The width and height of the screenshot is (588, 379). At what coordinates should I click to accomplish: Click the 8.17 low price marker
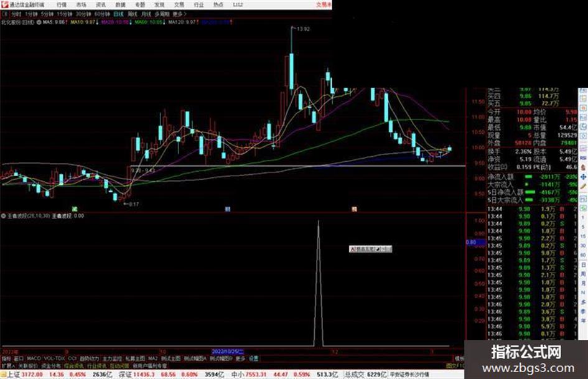[x=133, y=204]
